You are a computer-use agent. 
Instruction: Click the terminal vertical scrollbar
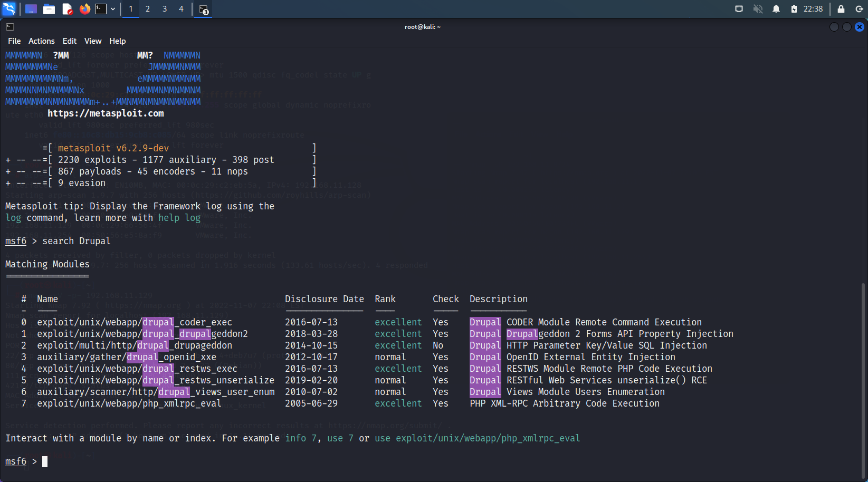pos(863,380)
